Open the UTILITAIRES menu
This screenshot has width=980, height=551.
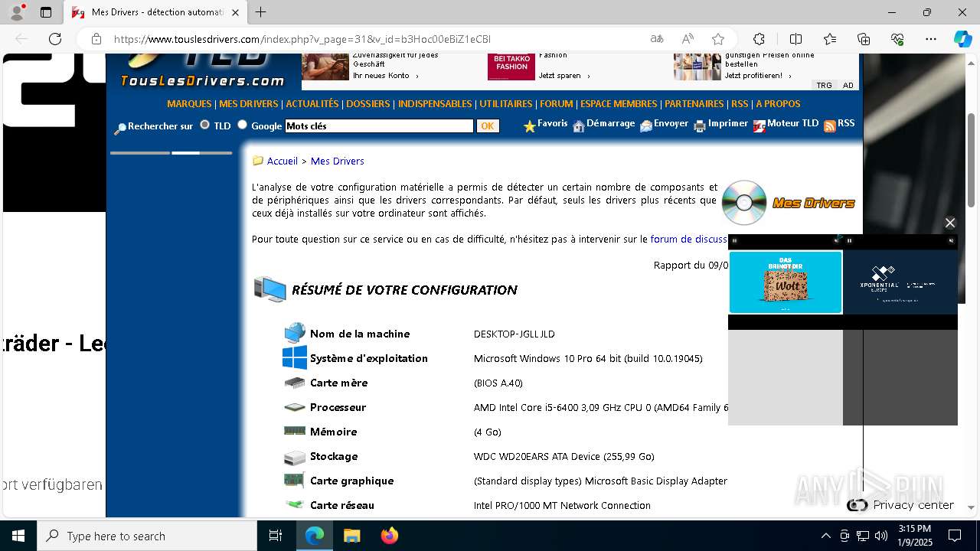[506, 104]
